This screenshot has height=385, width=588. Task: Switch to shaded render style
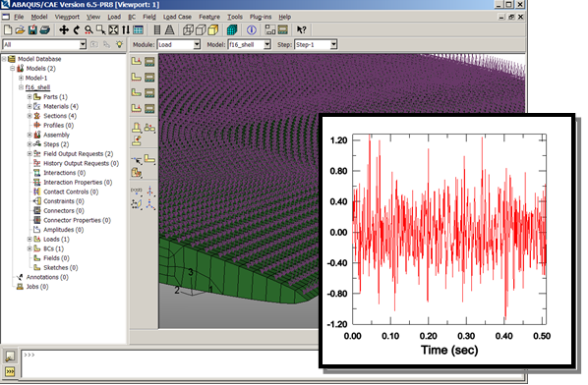coord(213,29)
